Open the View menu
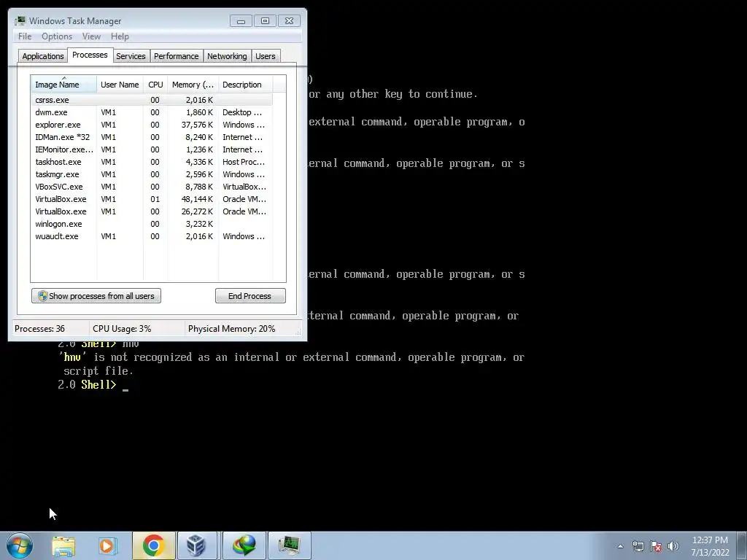Screen dimensions: 747x560 (x=91, y=36)
